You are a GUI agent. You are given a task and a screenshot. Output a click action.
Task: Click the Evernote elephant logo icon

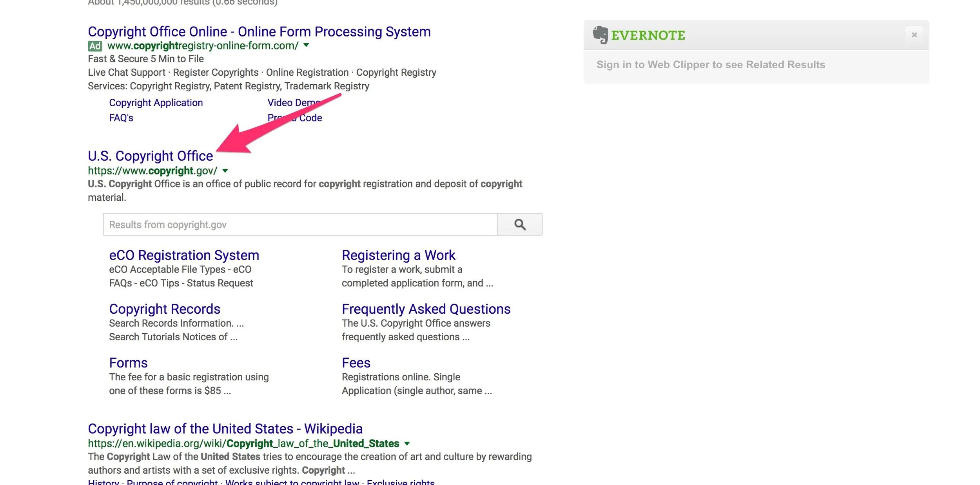[600, 35]
